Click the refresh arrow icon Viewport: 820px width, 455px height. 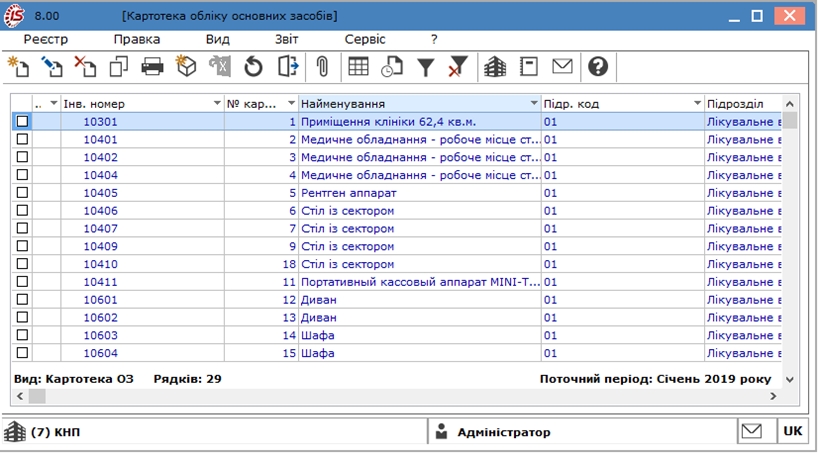pos(254,67)
